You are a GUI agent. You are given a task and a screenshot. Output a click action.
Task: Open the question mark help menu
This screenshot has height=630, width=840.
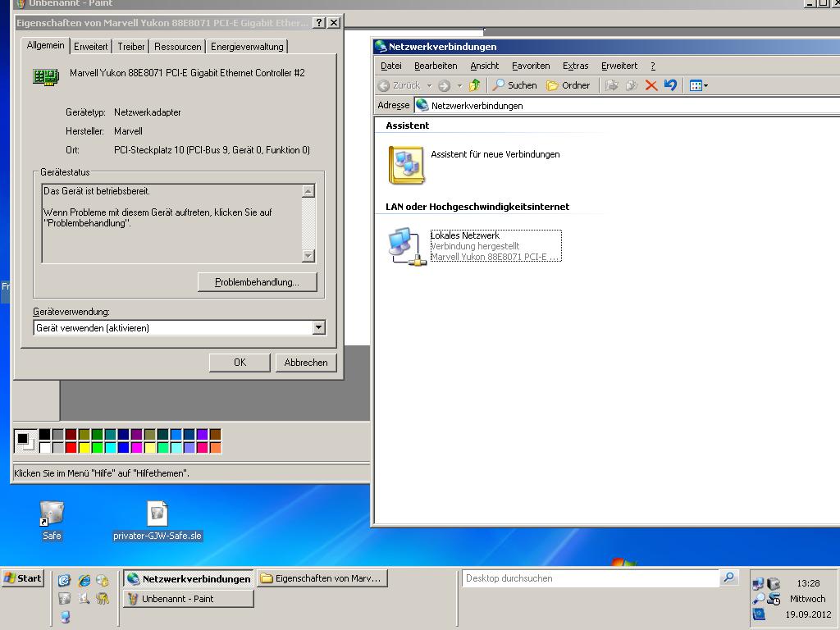click(652, 66)
